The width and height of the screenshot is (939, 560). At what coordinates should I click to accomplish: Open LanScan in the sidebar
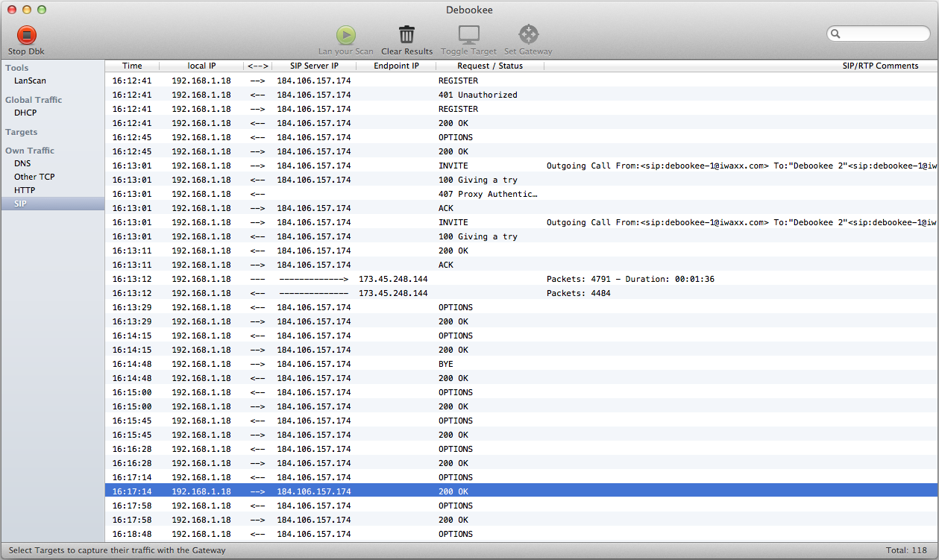(x=30, y=81)
